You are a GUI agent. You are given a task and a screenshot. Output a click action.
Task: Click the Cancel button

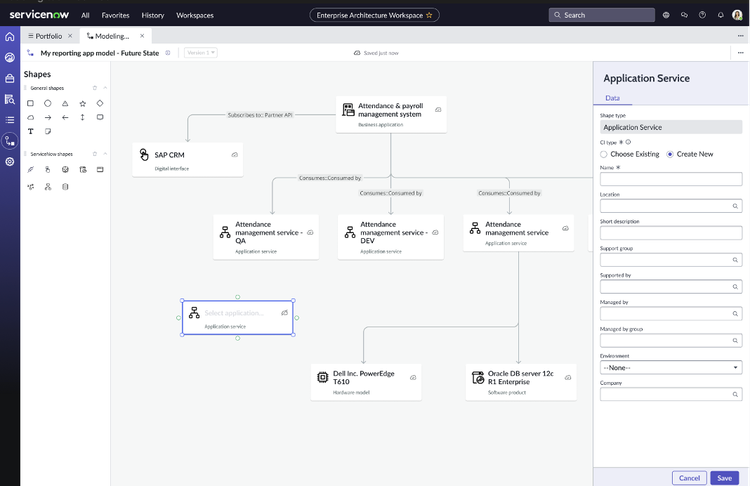point(689,478)
